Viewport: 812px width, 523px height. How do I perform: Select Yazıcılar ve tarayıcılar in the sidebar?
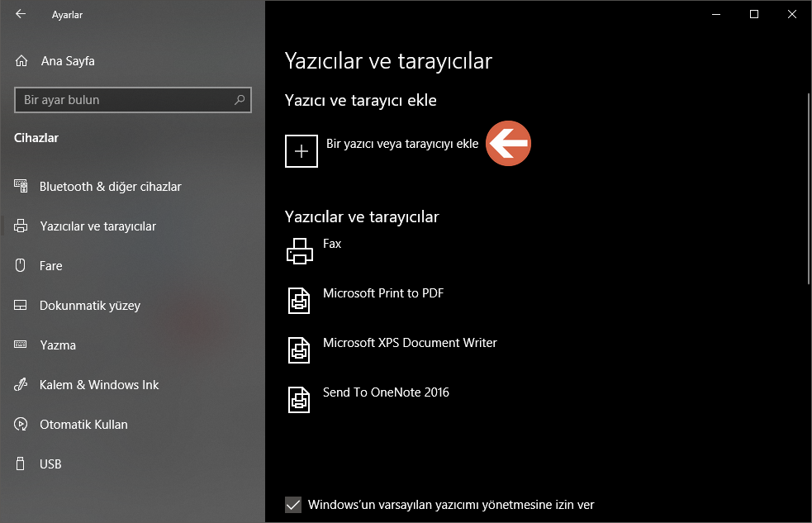coord(99,226)
